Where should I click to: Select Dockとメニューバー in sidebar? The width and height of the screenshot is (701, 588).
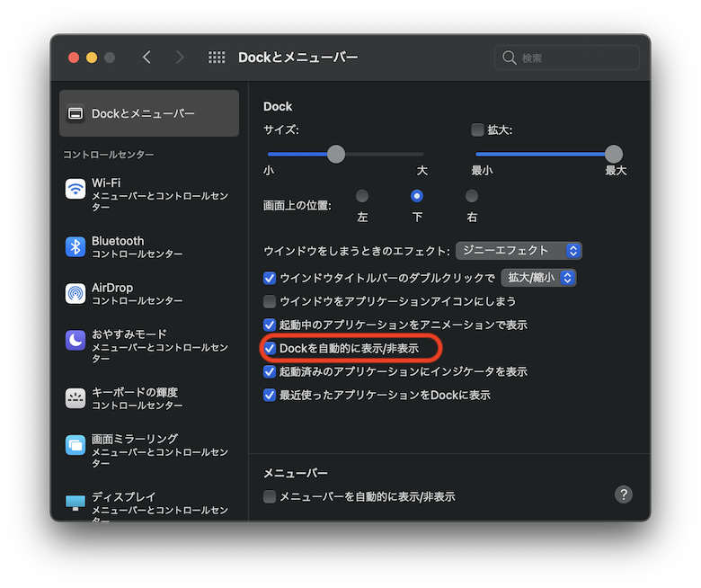149,113
